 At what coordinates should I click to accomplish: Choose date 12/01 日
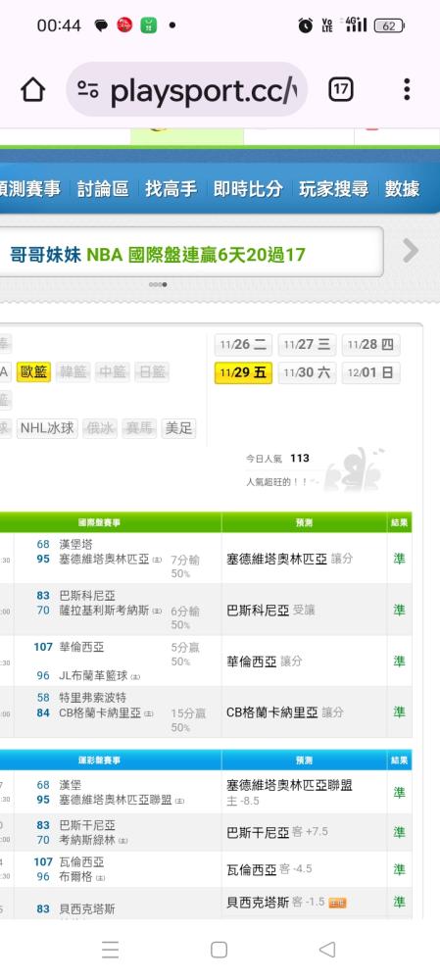370,373
